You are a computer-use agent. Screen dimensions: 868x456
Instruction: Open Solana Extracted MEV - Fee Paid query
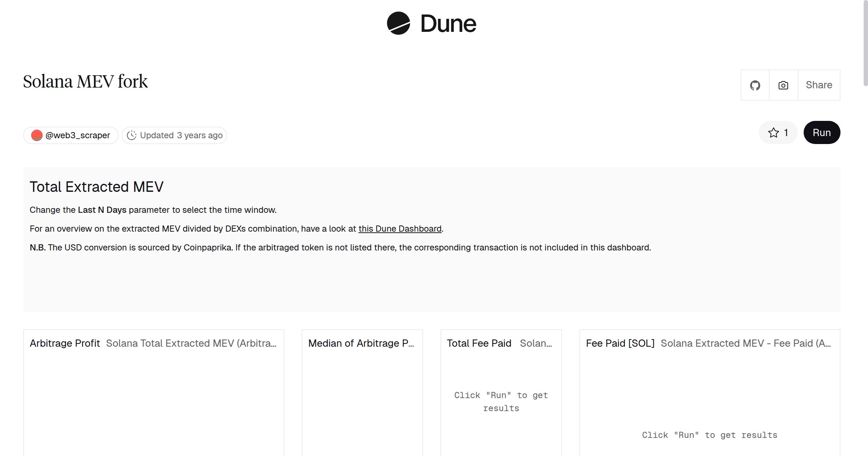tap(745, 343)
